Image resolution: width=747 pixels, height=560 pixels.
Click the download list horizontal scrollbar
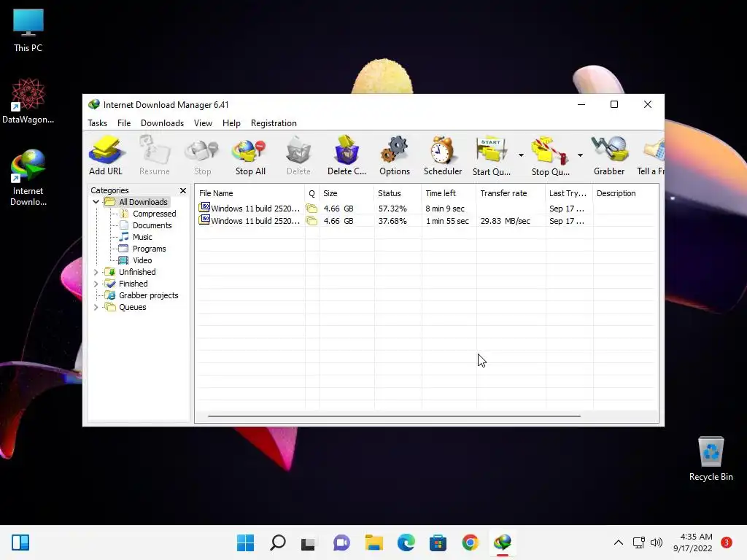(394, 416)
